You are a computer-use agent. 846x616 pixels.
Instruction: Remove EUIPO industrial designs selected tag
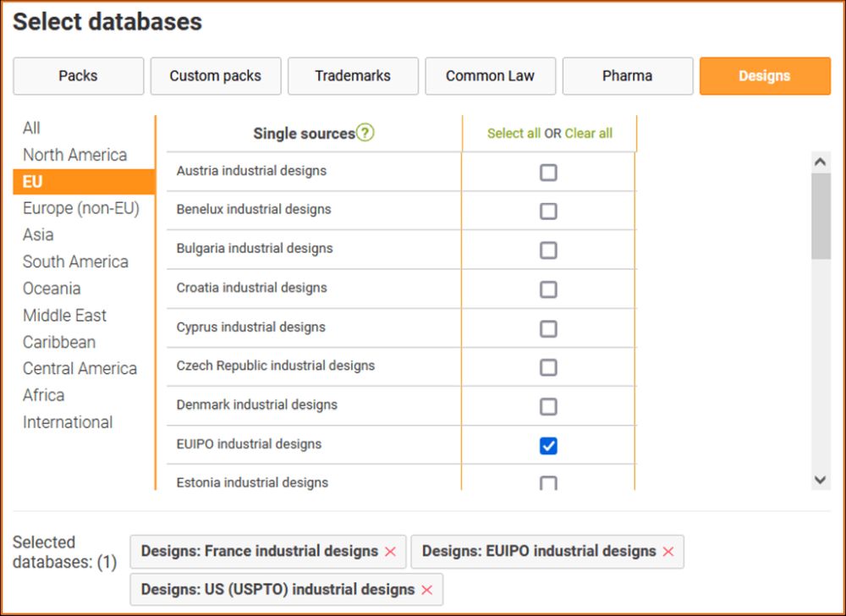click(668, 552)
